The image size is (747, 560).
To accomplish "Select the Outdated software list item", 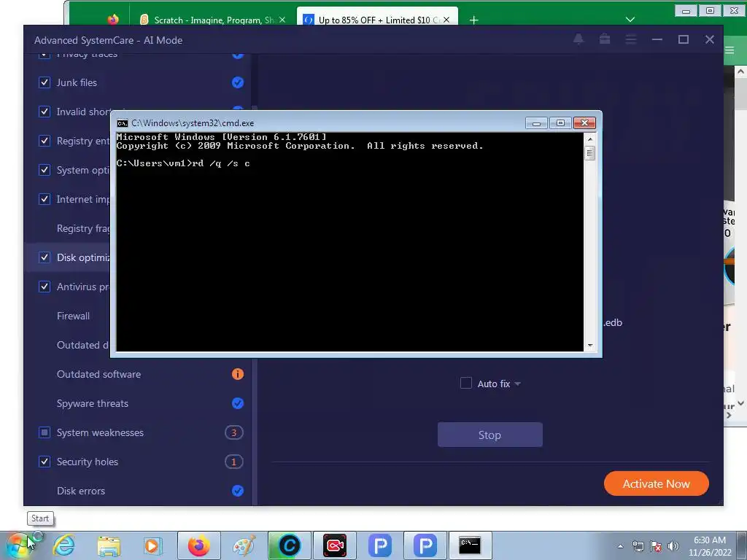I will [x=98, y=374].
